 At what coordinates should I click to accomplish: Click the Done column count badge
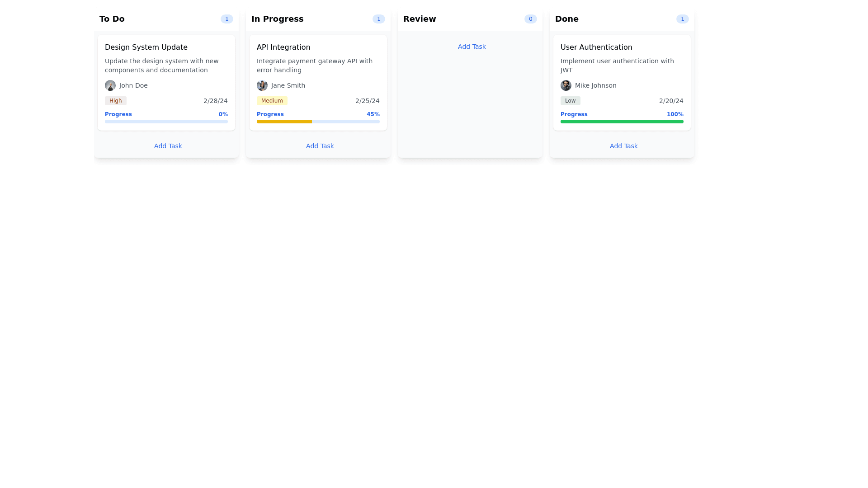click(682, 19)
